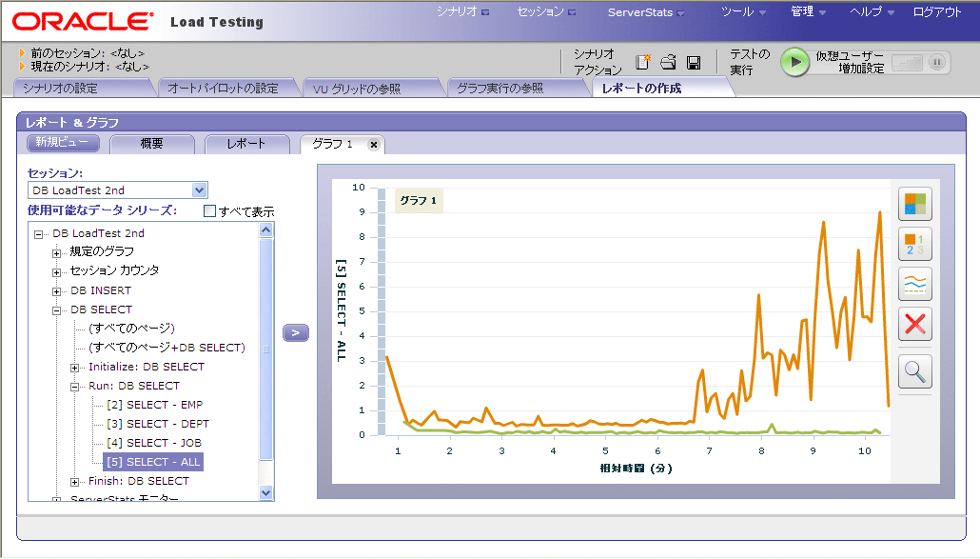Open the ツール menu
The image size is (980, 559).
pos(743,11)
